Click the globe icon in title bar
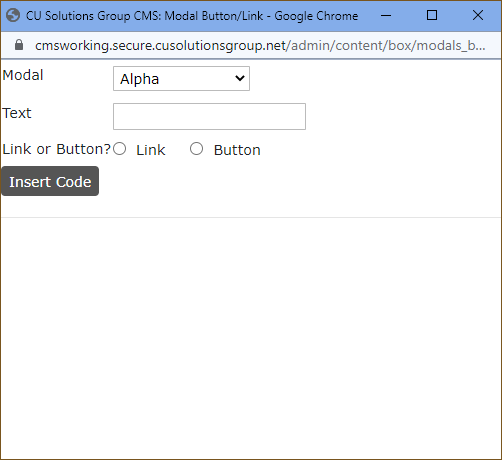This screenshot has width=502, height=460. tap(13, 15)
